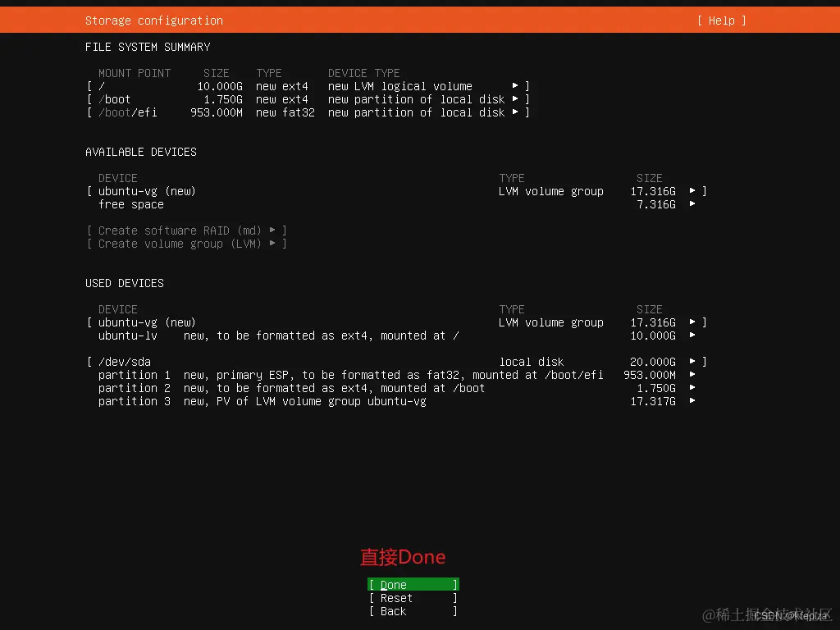Screen dimensions: 840x630
Task: Open Create volume group (LVM) option
Action: pyautogui.click(x=186, y=244)
